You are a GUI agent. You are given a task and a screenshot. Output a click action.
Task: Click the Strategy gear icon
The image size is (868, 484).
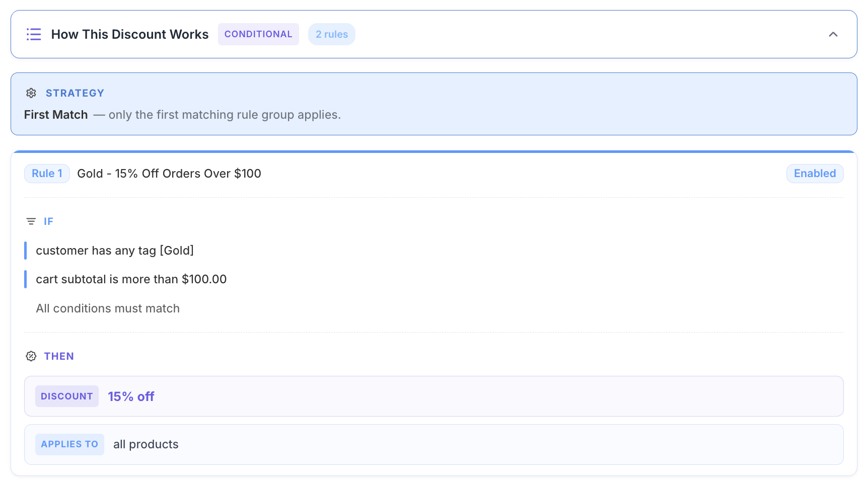click(x=31, y=93)
